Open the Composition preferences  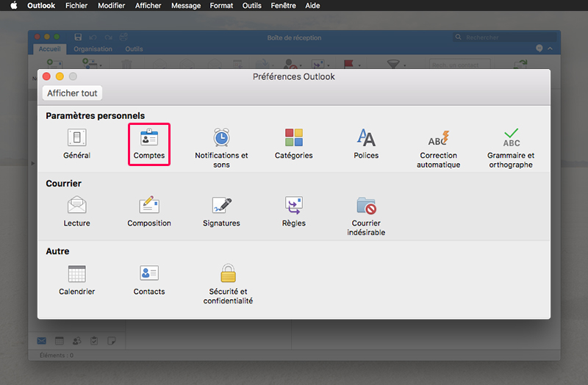coord(149,212)
